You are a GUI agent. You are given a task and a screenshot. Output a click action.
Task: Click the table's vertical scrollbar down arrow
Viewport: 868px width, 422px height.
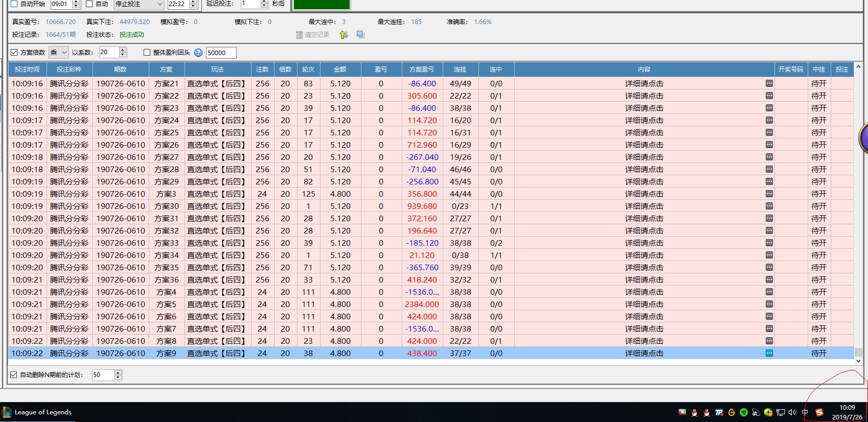858,361
